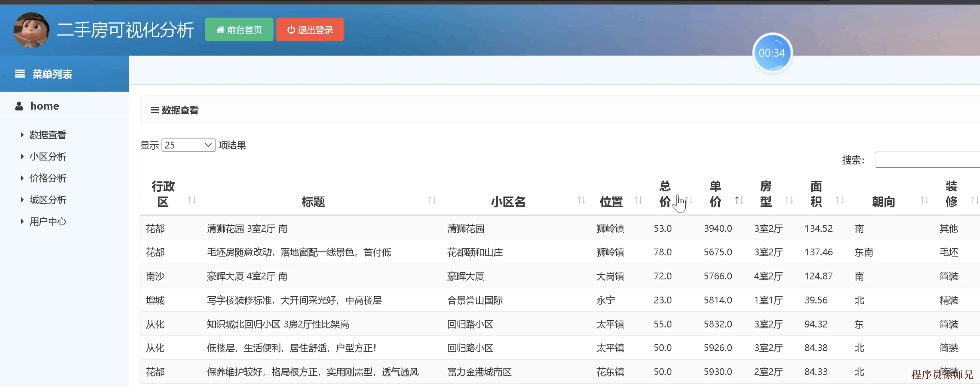Expand the 城区分析 sidebar entry
This screenshot has width=980, height=387.
[x=47, y=200]
